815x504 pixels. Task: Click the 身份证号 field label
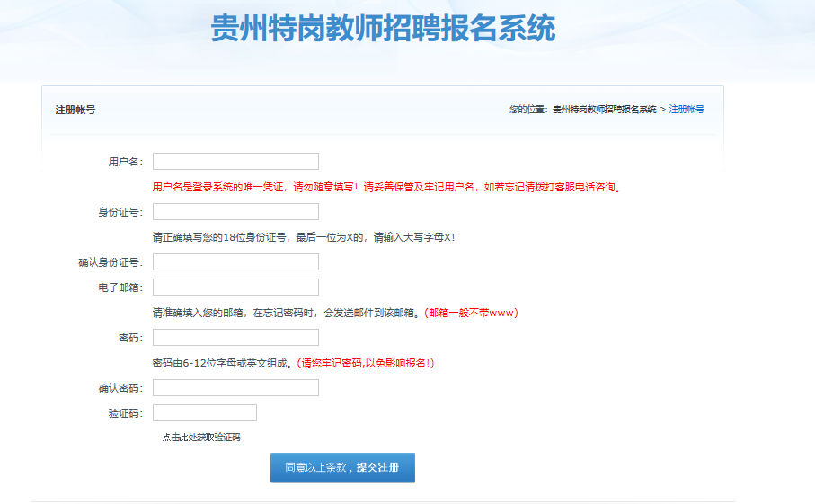pos(120,212)
